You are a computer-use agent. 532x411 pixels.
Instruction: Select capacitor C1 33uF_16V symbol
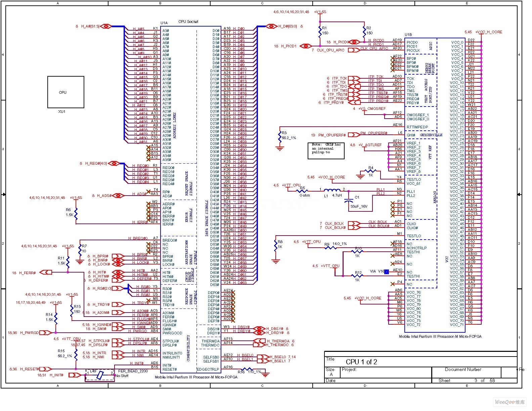349,201
